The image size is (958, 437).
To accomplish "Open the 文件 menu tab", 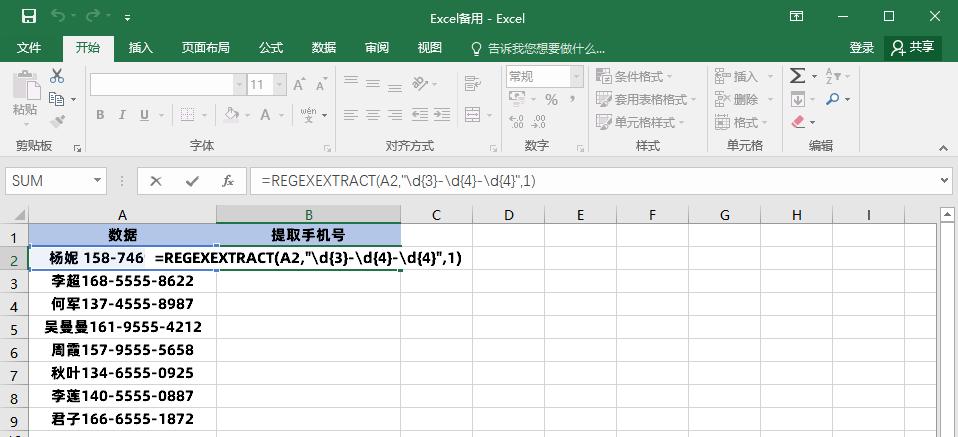I will pos(29,48).
